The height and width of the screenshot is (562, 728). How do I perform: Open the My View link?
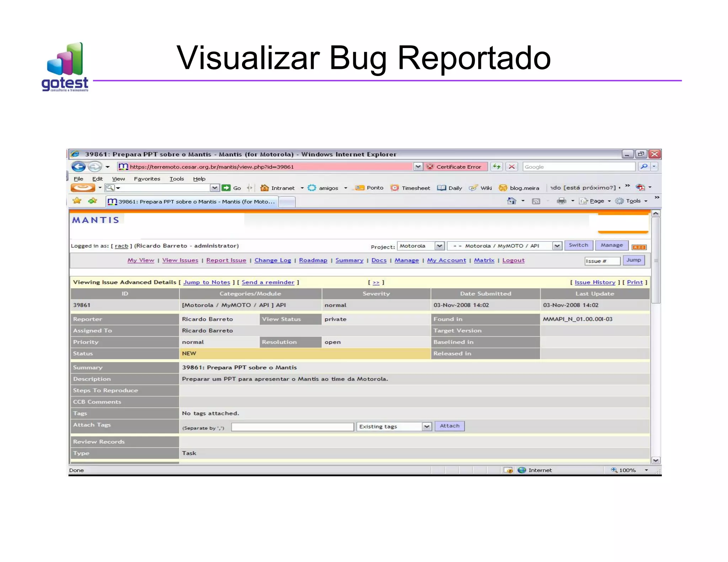pos(141,260)
